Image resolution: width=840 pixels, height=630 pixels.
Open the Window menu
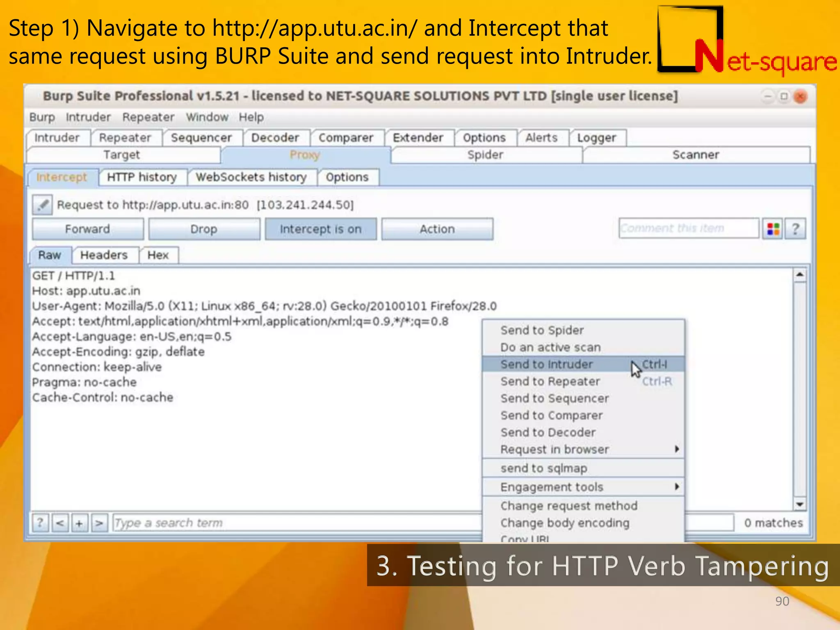pyautogui.click(x=207, y=117)
